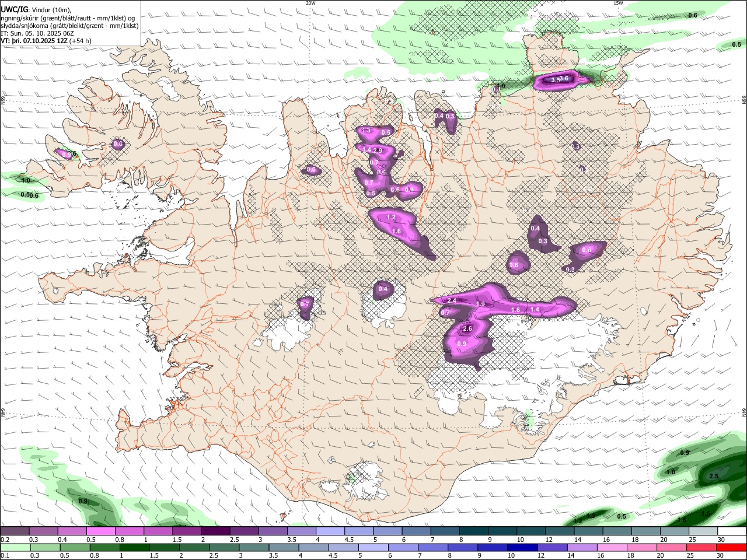Click the 20W longitude label at top
The width and height of the screenshot is (747, 560).
click(x=310, y=3)
